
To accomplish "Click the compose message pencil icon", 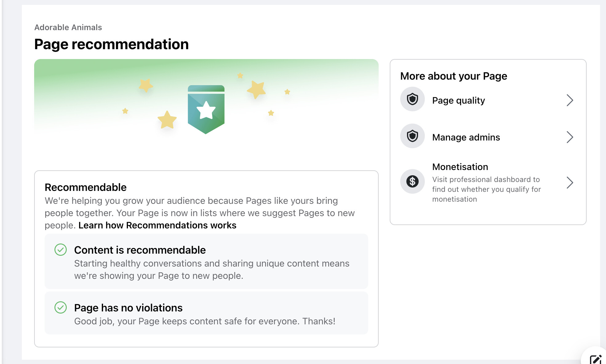I will pos(596,359).
